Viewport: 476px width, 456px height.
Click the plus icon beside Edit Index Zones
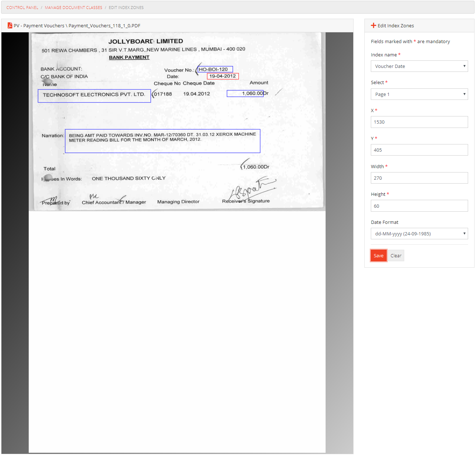[x=373, y=26]
